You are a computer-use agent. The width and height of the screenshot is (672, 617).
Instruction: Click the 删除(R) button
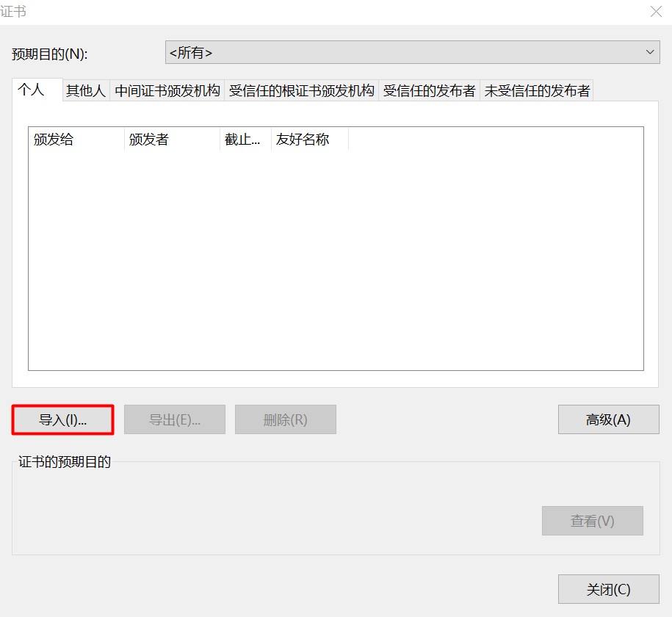click(x=285, y=419)
